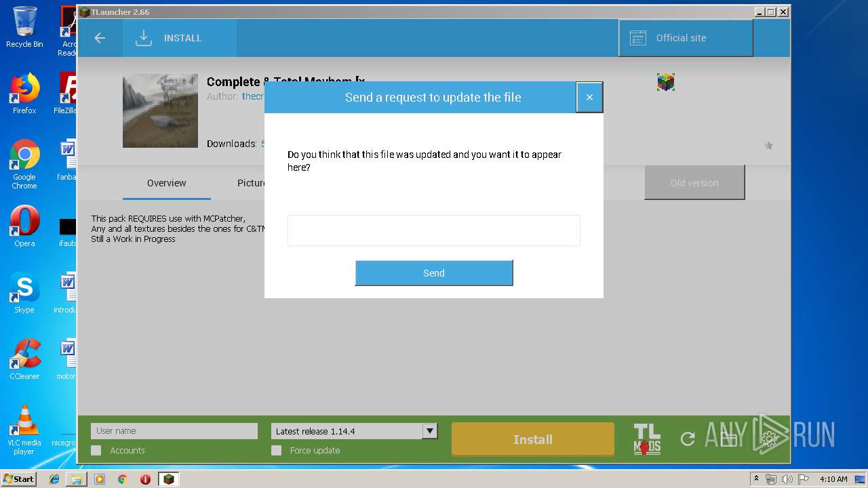Toggle the Force update checkbox
Screen dimensions: 868x488
(276, 451)
